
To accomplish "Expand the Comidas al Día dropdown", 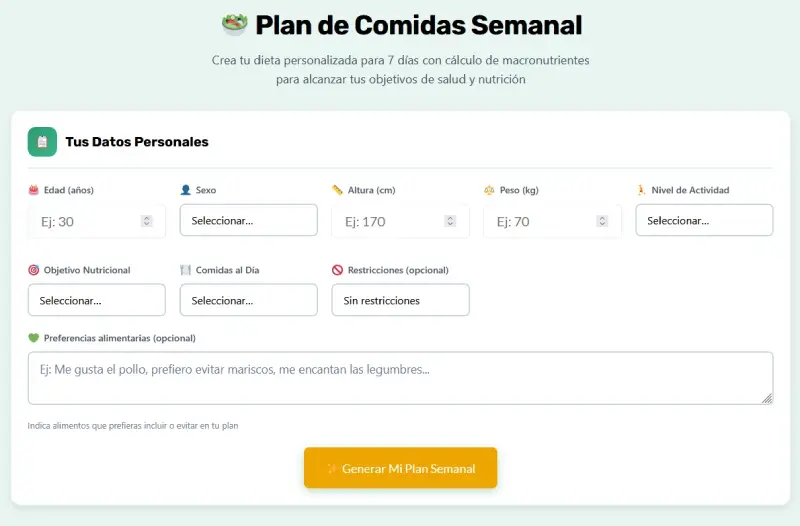I will coord(248,300).
